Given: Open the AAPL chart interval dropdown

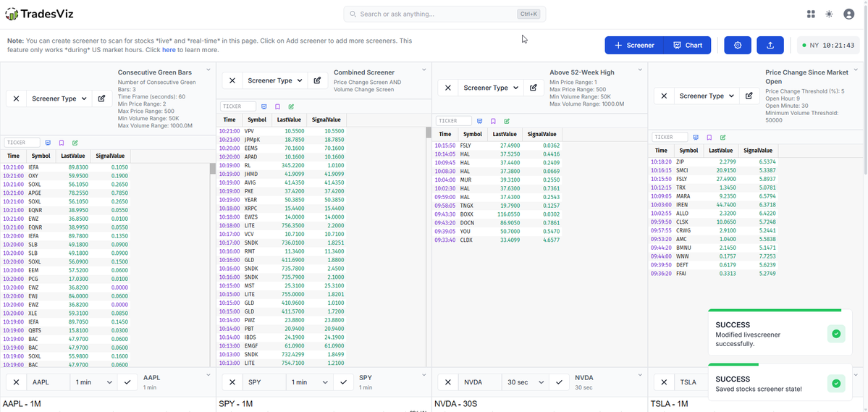Looking at the screenshot, I should pos(93,382).
